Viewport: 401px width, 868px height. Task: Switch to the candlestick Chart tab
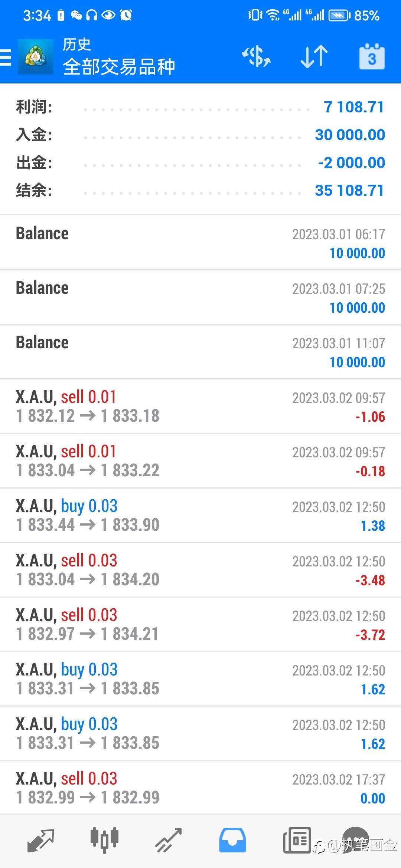pyautogui.click(x=104, y=840)
